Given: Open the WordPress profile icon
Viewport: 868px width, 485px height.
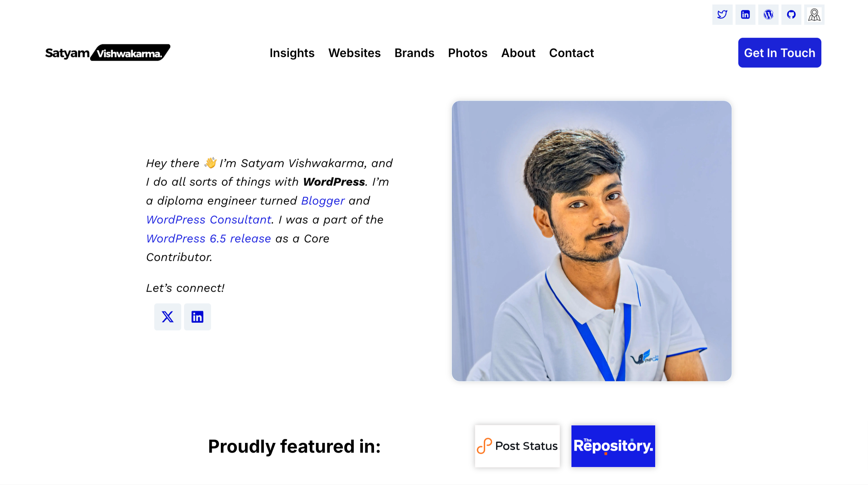Looking at the screenshot, I should tap(768, 15).
